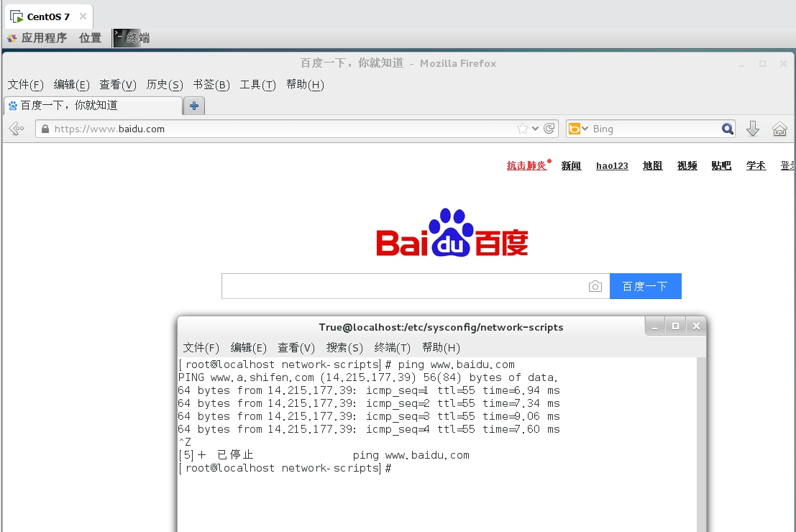
Task: Click the '[5]+ 已停止' job line
Action: tap(324, 455)
